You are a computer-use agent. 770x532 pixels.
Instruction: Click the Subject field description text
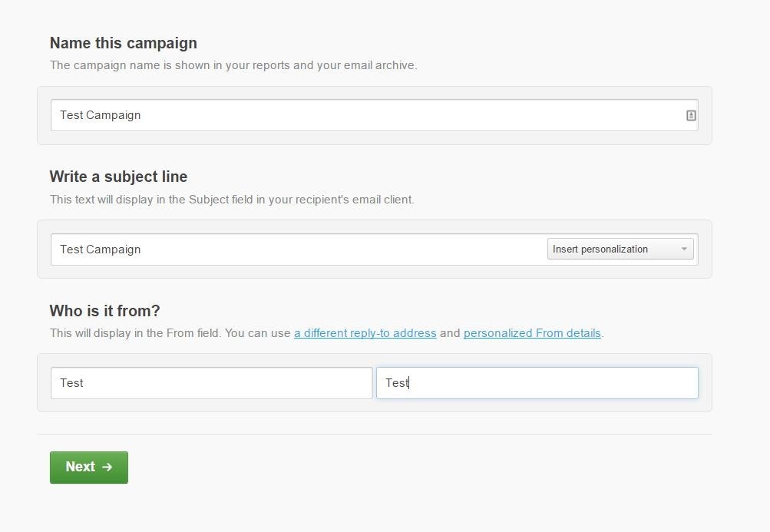(232, 200)
